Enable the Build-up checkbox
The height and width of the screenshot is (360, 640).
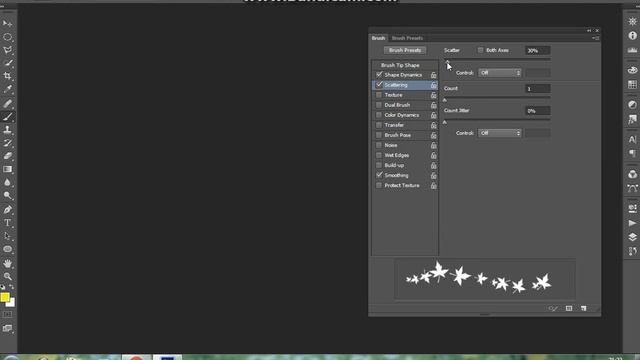point(379,165)
